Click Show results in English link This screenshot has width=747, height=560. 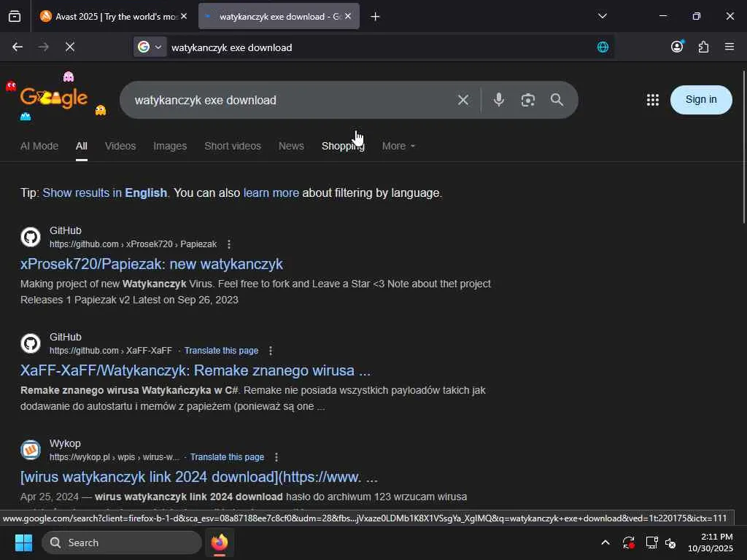click(x=105, y=192)
